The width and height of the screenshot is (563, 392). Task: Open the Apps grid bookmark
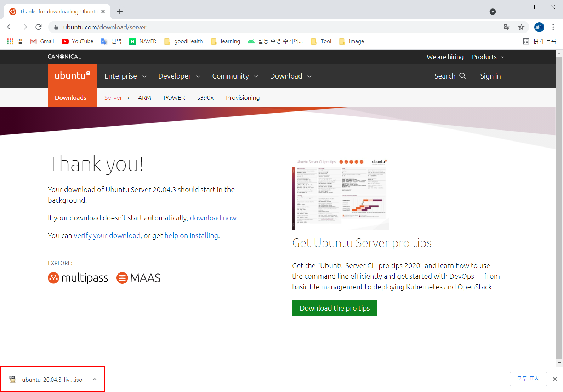15,41
